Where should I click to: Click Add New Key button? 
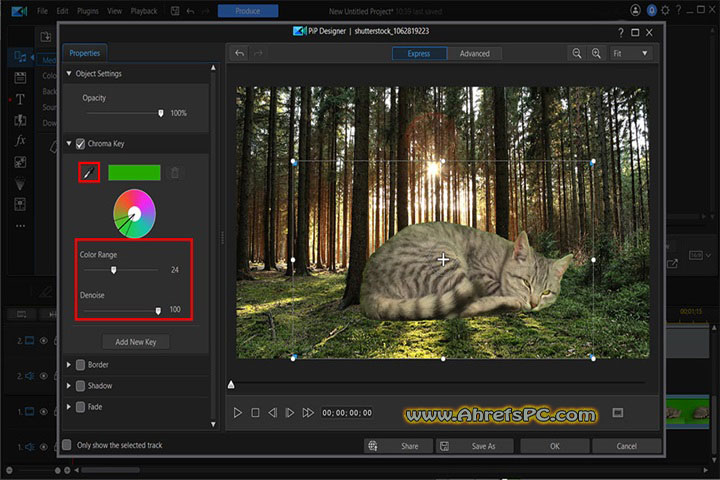pyautogui.click(x=135, y=342)
